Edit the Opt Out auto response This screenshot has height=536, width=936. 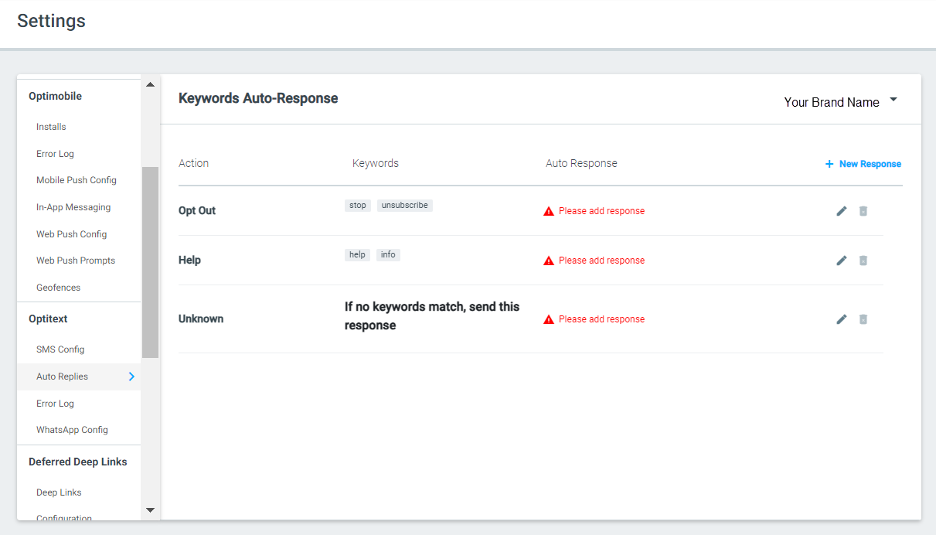point(841,211)
